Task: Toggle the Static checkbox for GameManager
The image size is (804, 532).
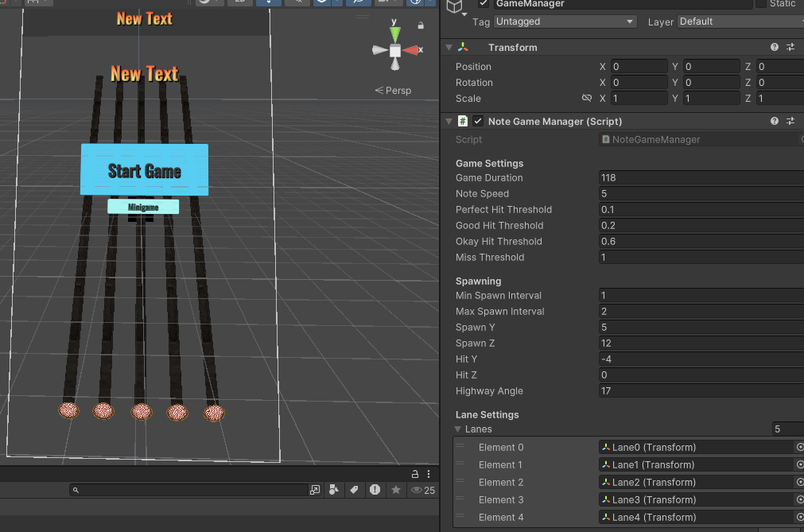Action: pos(761,4)
